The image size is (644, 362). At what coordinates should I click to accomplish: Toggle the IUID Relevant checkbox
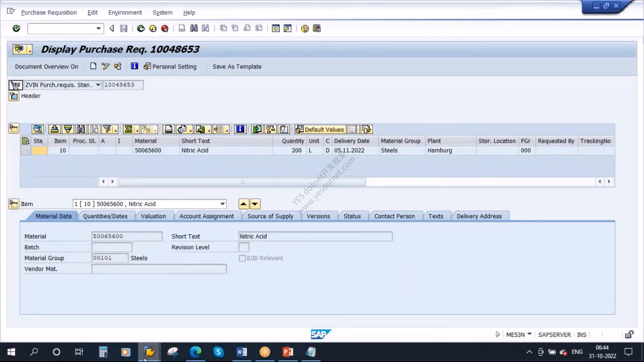click(x=242, y=258)
